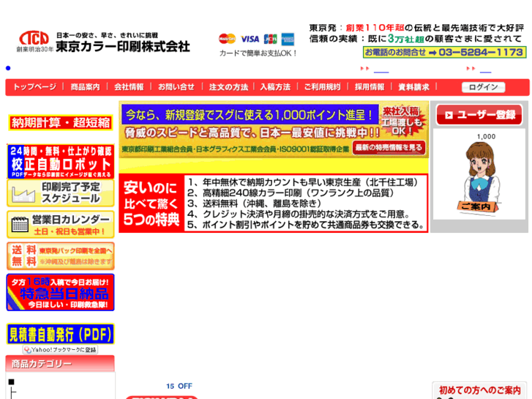Open 採用情報 menu item
Image resolution: width=532 pixels, height=399 pixels.
(x=370, y=87)
